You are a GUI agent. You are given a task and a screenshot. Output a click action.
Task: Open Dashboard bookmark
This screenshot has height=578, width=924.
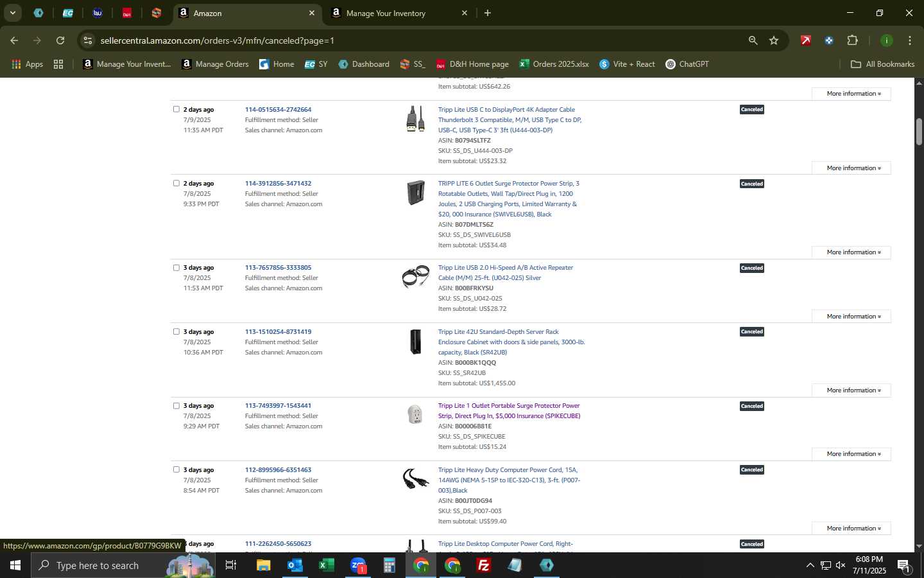pos(364,64)
